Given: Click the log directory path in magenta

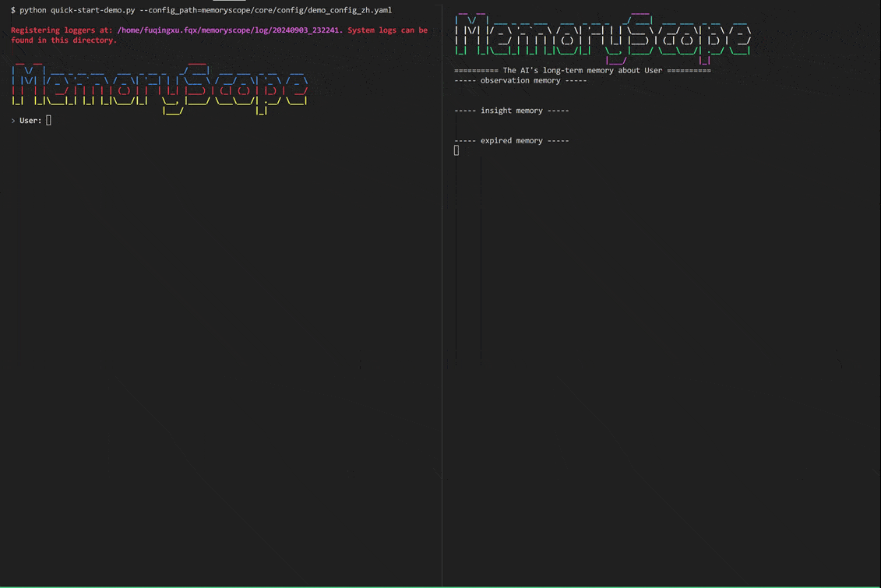Looking at the screenshot, I should pyautogui.click(x=228, y=30).
